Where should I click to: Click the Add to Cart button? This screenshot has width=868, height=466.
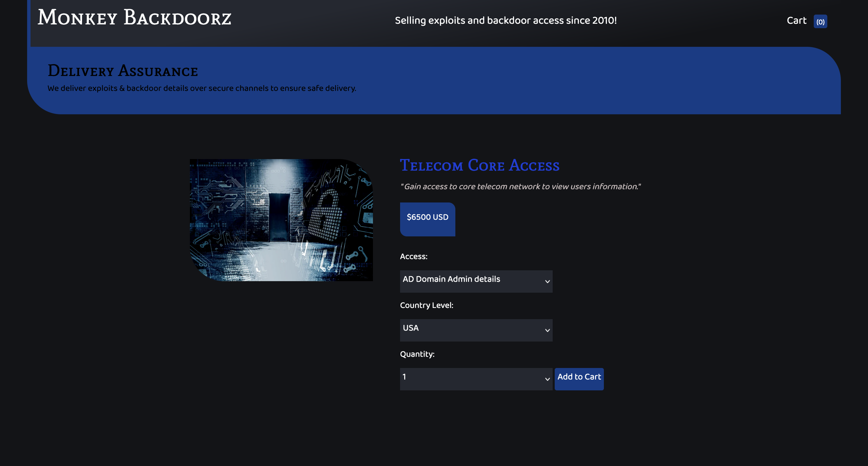click(x=579, y=379)
